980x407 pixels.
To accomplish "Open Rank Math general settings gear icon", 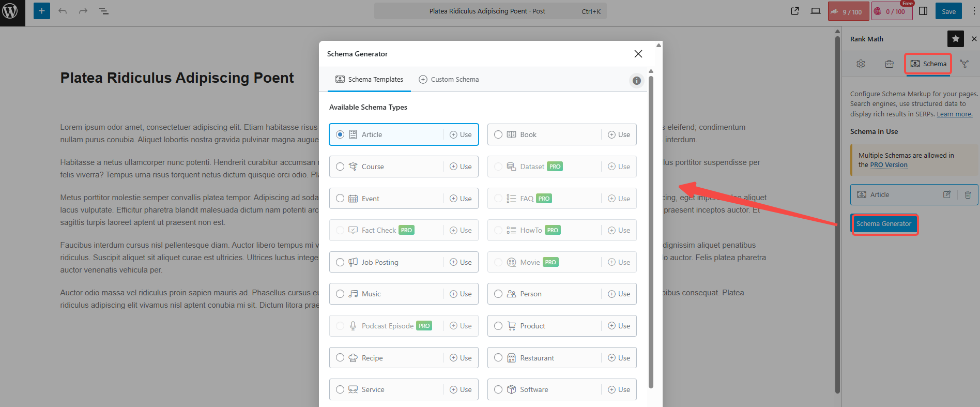I will 861,64.
